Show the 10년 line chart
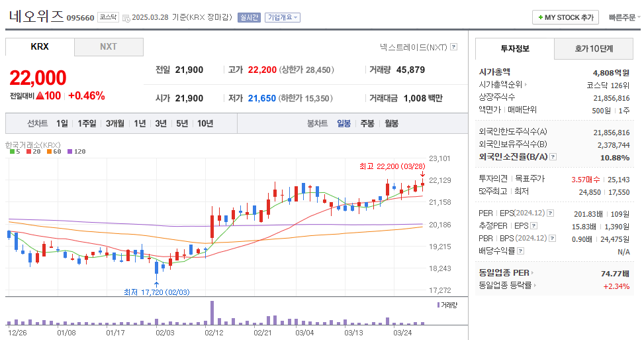The height and width of the screenshot is (340, 644). (x=205, y=123)
